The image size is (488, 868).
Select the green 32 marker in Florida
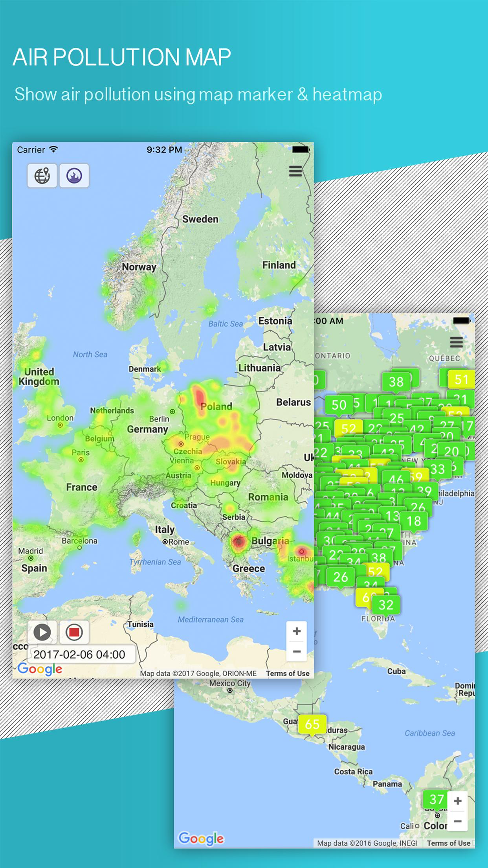click(x=386, y=605)
